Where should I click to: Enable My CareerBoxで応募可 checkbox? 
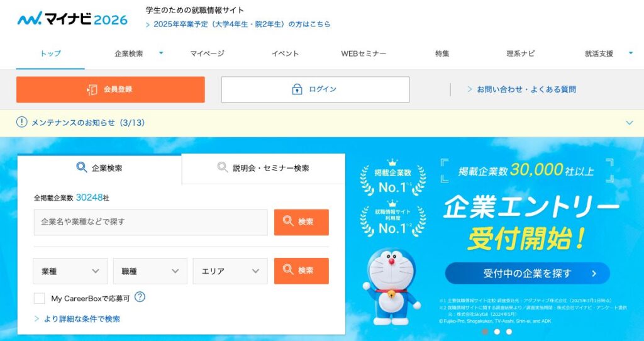coord(40,298)
